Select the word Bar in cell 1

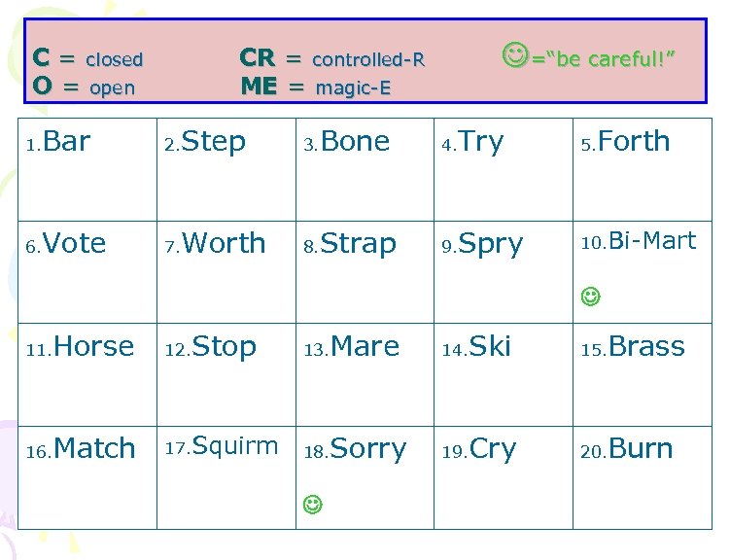pos(67,142)
